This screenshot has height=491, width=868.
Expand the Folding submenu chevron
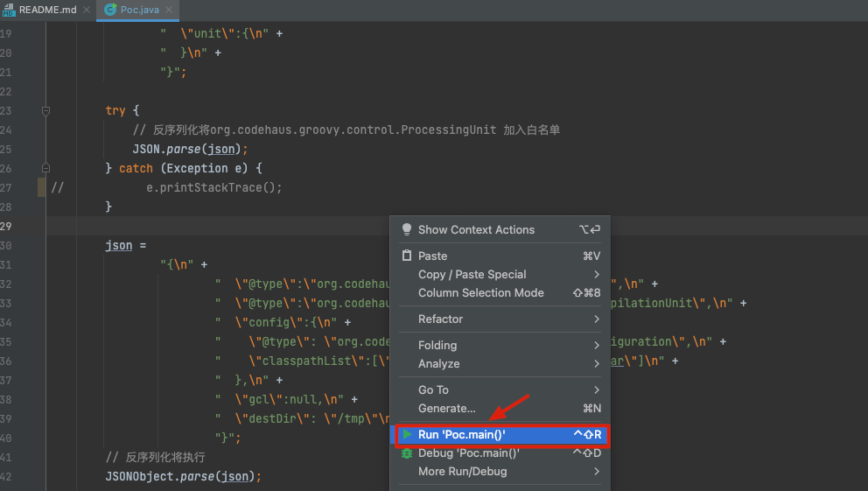[596, 346]
